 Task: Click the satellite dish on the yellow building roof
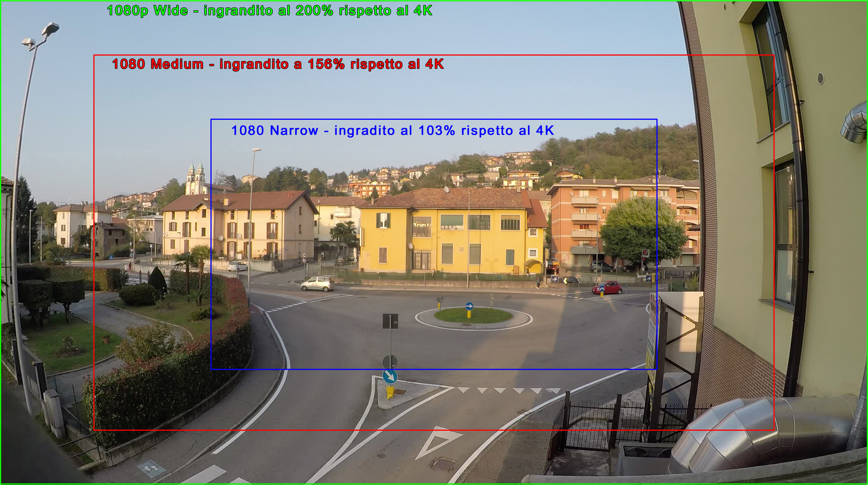coord(446,190)
